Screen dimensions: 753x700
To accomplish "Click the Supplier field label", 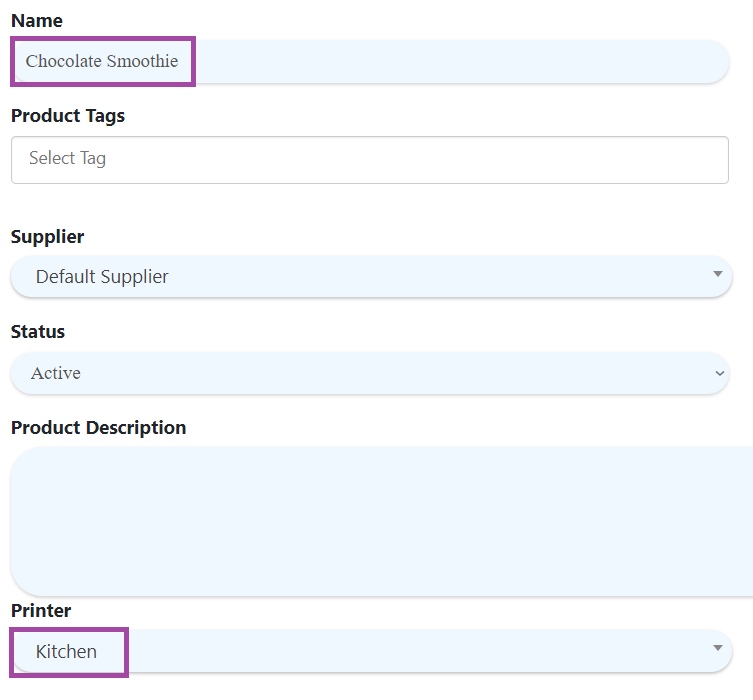I will (x=48, y=237).
